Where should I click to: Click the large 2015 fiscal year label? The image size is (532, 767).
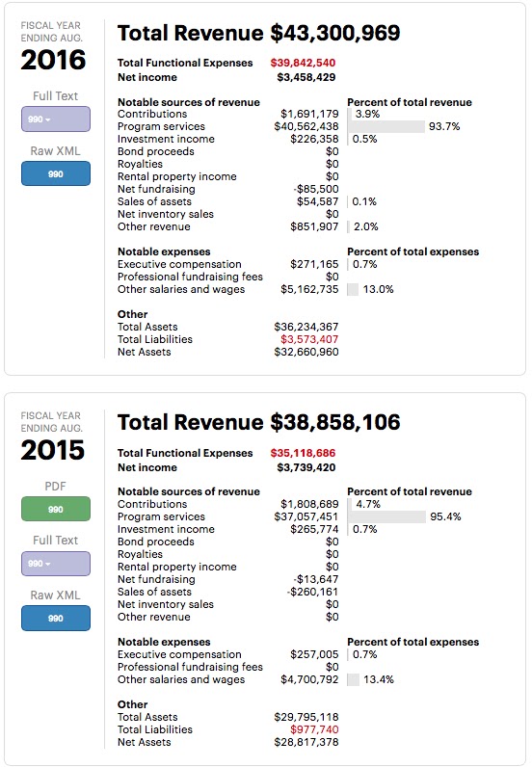click(53, 451)
